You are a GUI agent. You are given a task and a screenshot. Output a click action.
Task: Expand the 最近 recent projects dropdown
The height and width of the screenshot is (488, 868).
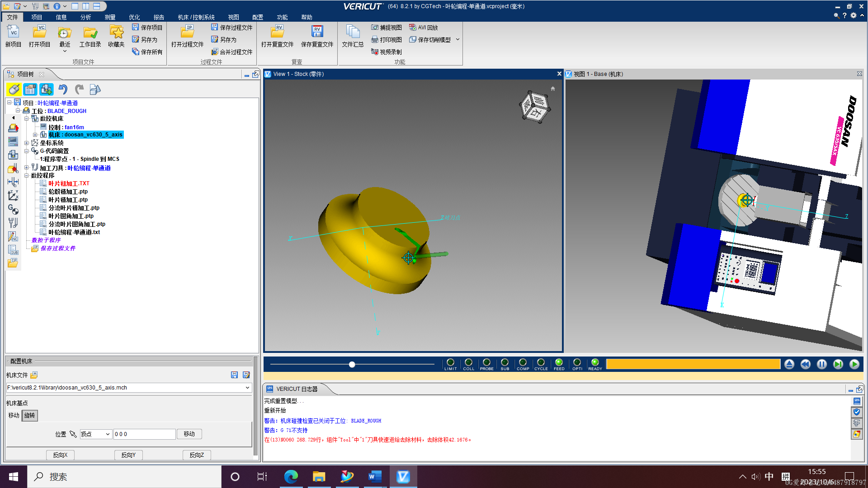[x=65, y=51]
